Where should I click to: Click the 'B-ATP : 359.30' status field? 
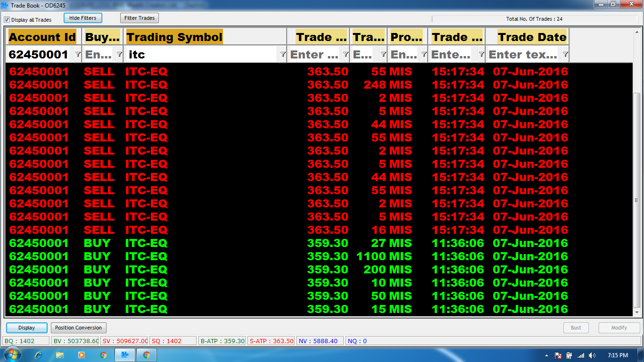[x=222, y=341]
